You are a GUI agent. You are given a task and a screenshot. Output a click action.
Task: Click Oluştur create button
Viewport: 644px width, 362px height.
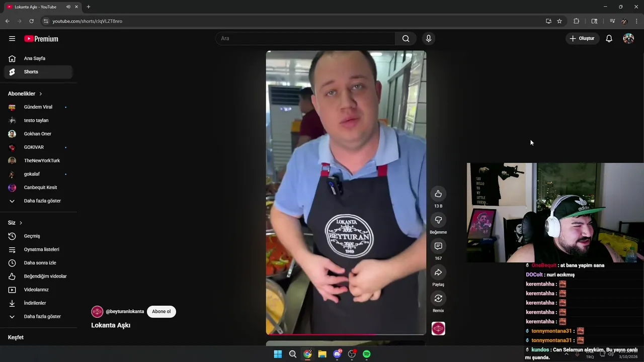tap(582, 39)
